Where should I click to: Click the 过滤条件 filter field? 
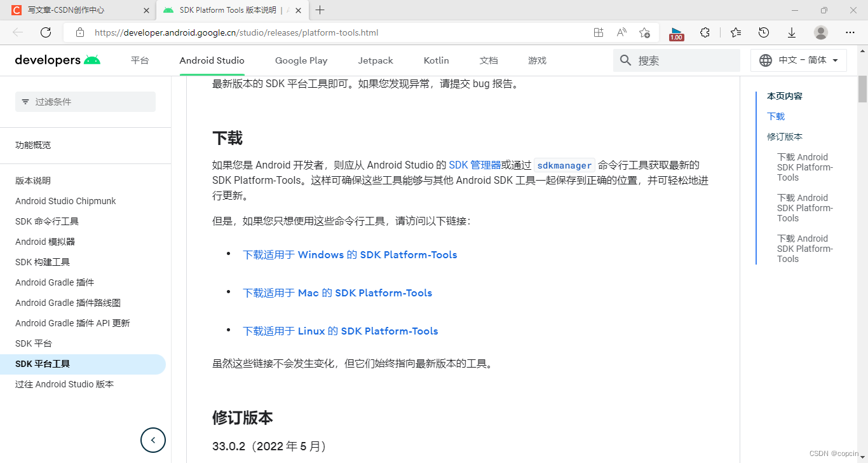(x=85, y=102)
